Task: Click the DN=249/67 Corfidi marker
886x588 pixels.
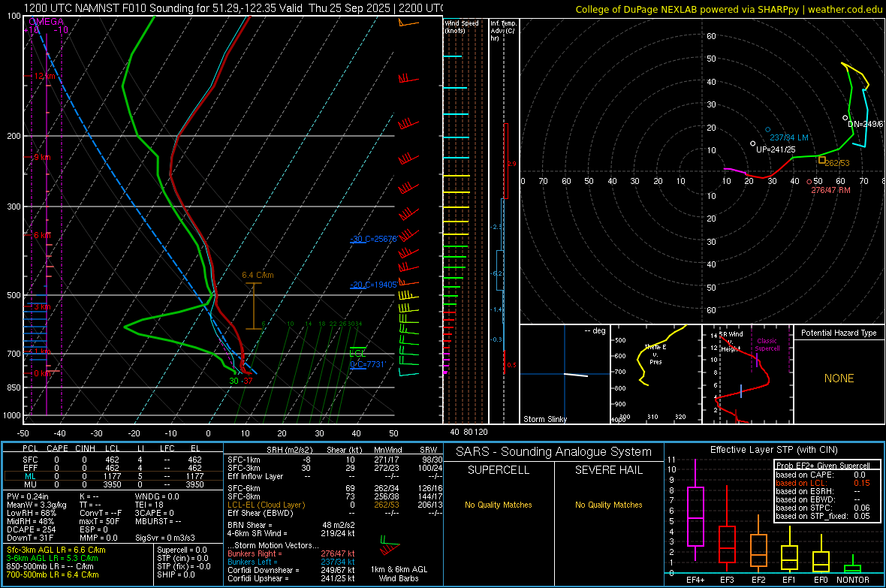Action: tap(866, 124)
